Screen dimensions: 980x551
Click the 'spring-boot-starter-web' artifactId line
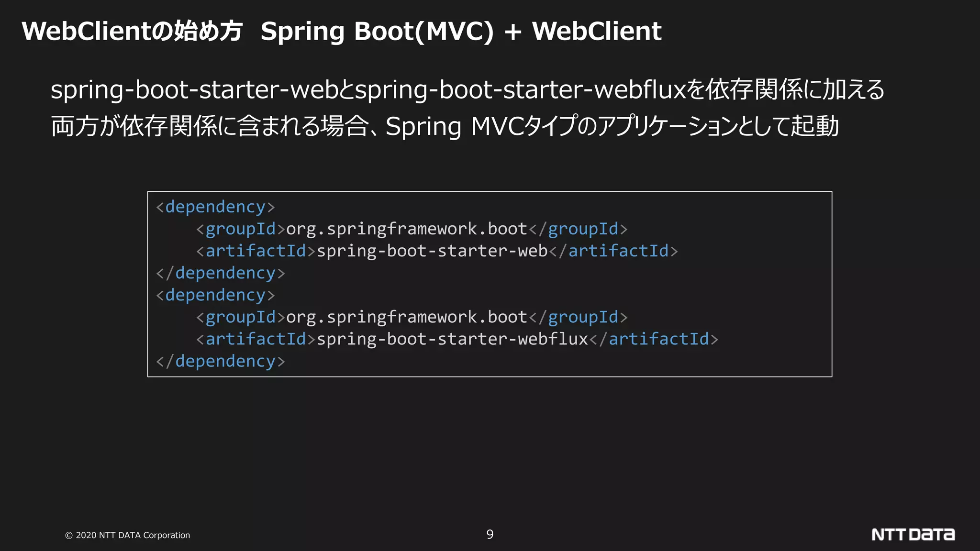point(437,251)
